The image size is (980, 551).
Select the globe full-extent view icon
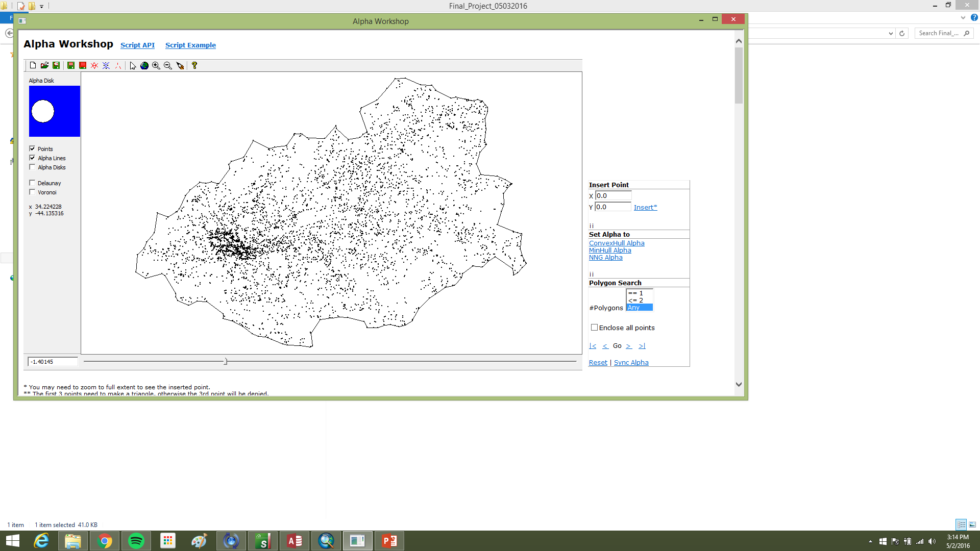click(x=144, y=65)
